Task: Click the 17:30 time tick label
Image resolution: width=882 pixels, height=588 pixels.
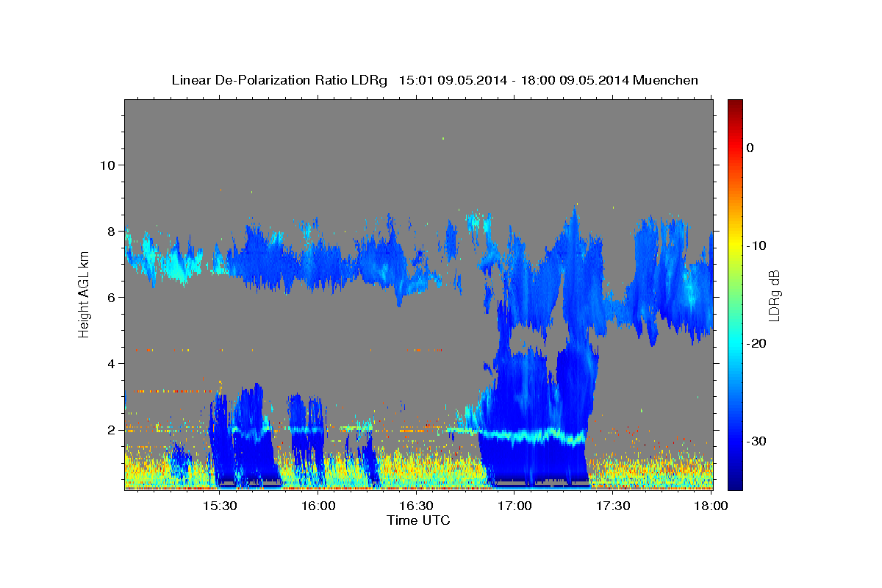Action: [612, 506]
